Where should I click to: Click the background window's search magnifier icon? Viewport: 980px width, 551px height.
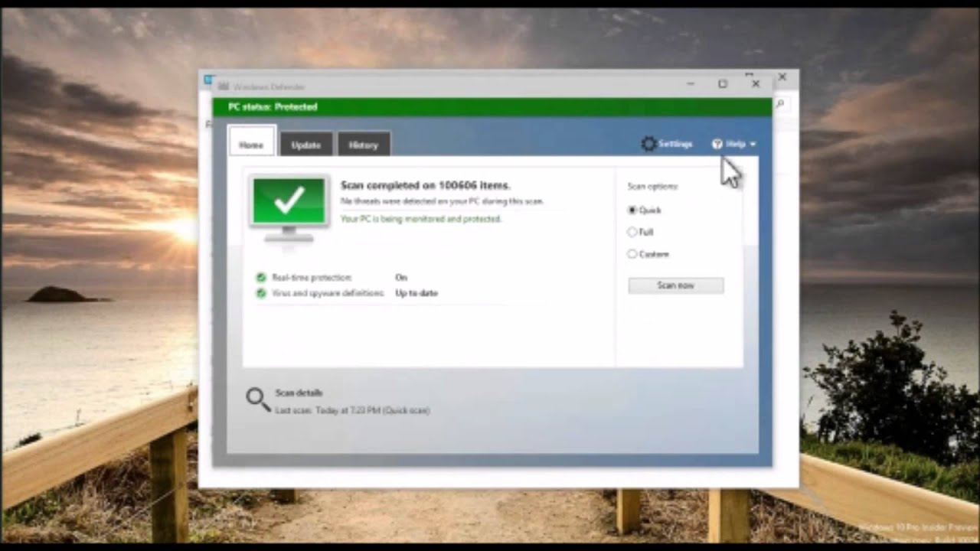(x=780, y=103)
